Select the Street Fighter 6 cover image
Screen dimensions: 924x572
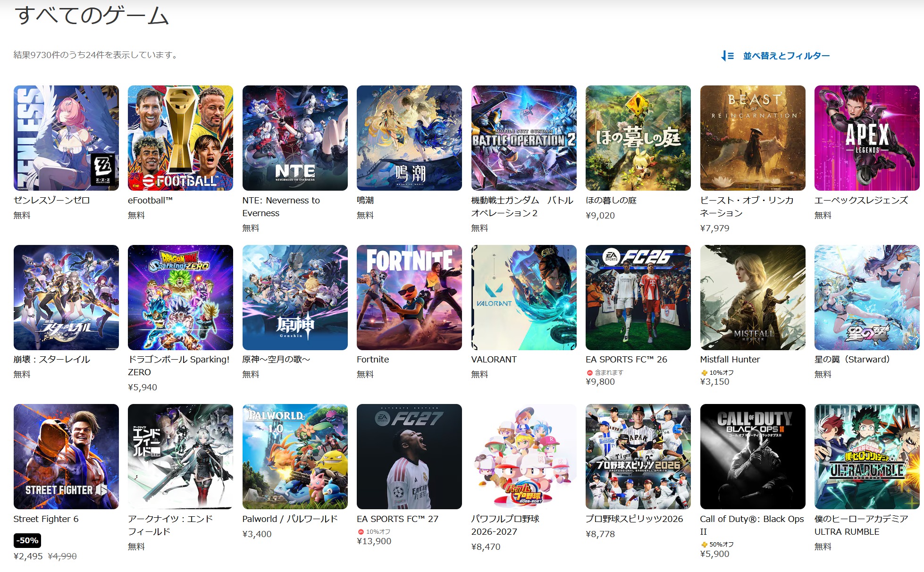(66, 456)
